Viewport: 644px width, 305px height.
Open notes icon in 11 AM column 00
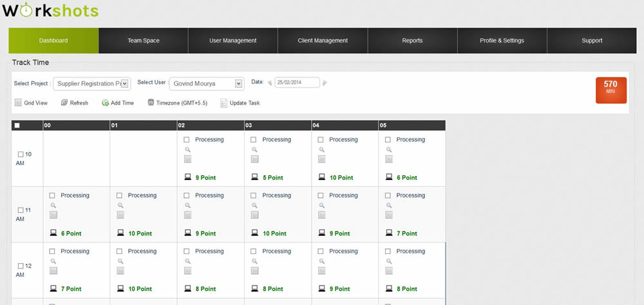(53, 215)
